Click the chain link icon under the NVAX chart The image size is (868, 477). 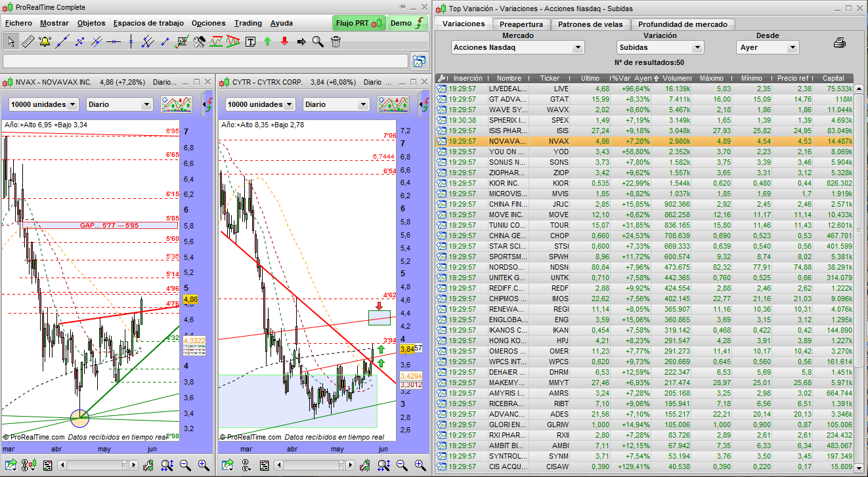tap(28, 465)
